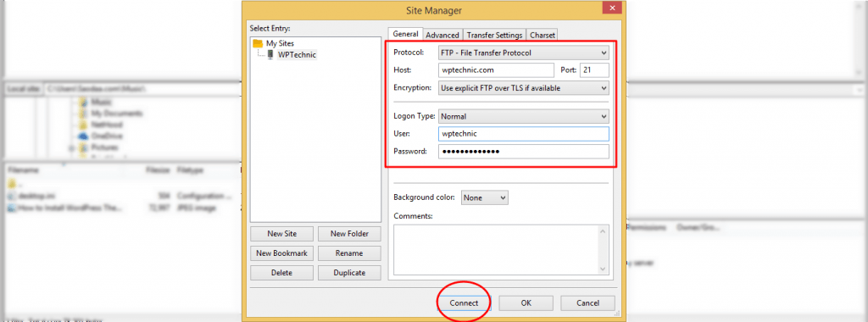The width and height of the screenshot is (868, 322).
Task: Click the Local site path field
Action: pos(142,88)
